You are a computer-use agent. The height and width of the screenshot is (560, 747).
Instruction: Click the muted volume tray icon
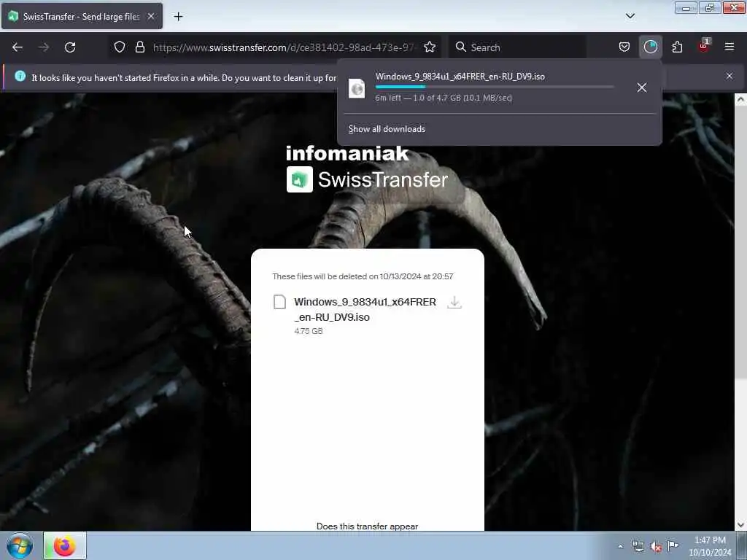point(656,547)
